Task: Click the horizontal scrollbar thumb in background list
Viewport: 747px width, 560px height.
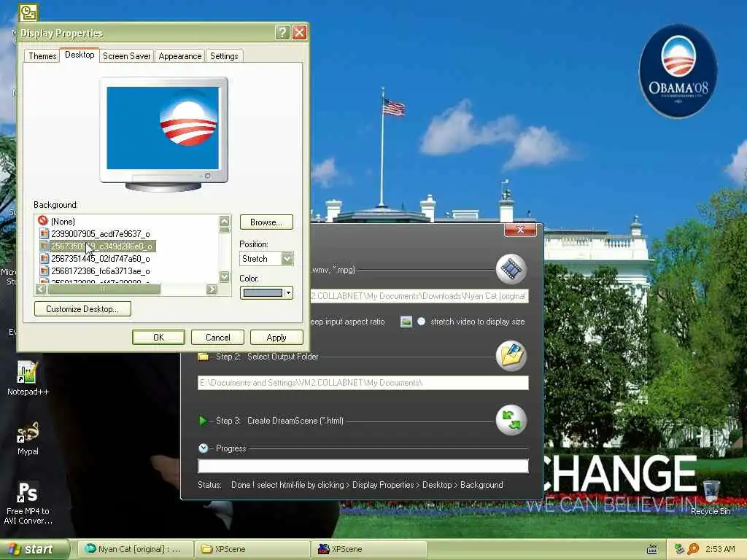Action: (104, 289)
